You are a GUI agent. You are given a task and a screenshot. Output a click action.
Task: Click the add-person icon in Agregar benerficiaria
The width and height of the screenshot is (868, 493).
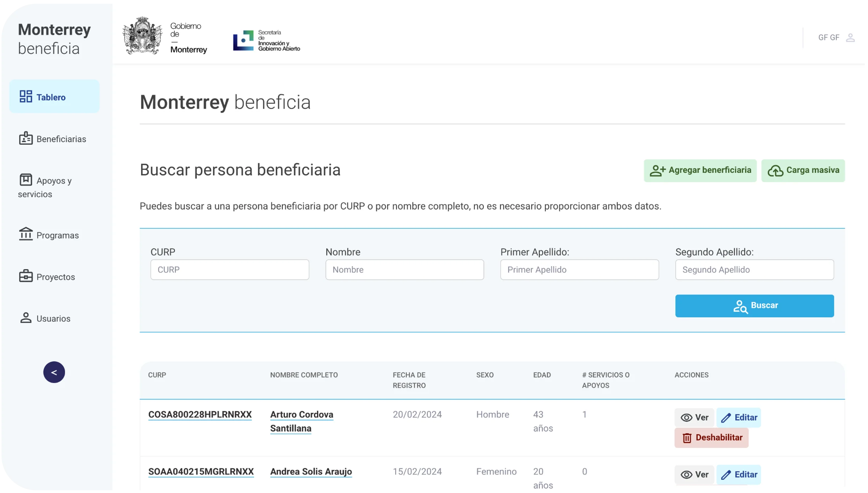point(658,171)
